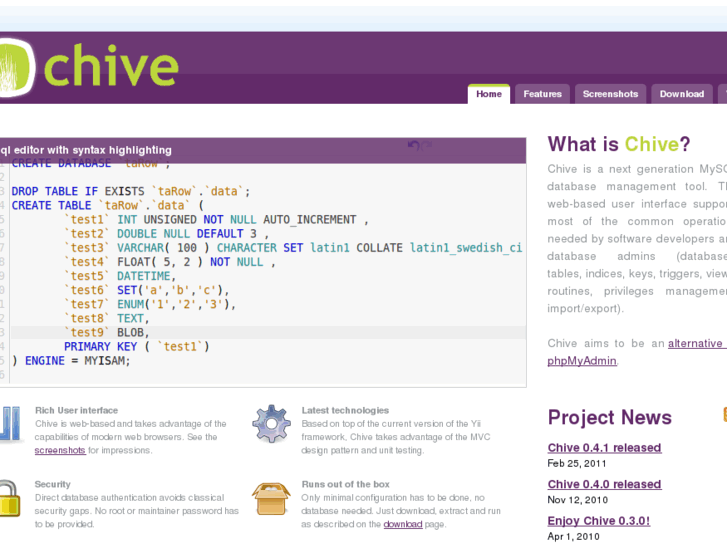Click the Rich User interface icon
This screenshot has width=727, height=545.
[x=10, y=423]
